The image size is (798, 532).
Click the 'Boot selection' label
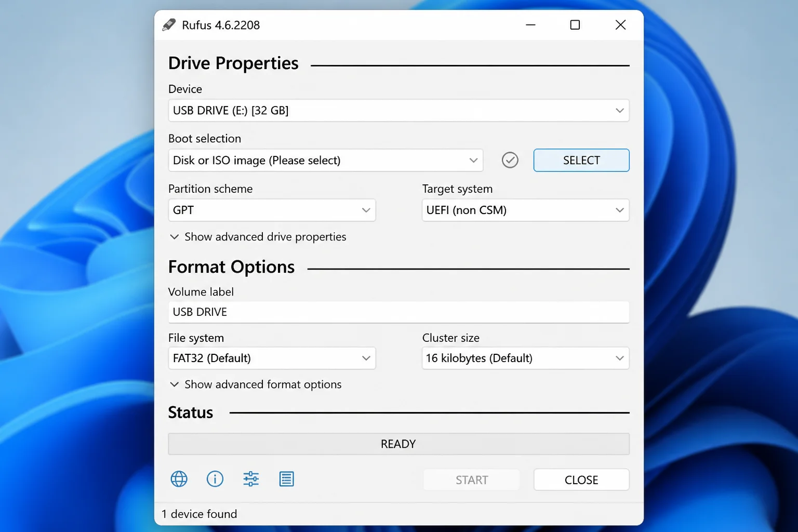[x=205, y=139]
